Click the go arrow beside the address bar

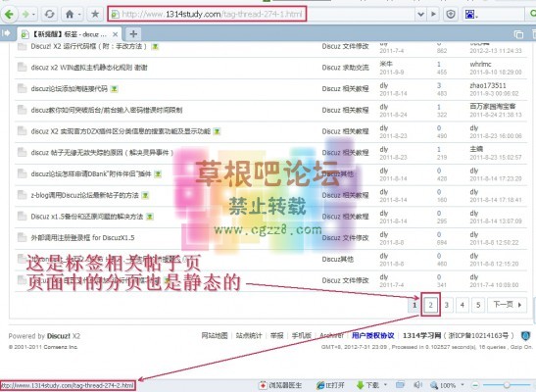click(x=433, y=15)
